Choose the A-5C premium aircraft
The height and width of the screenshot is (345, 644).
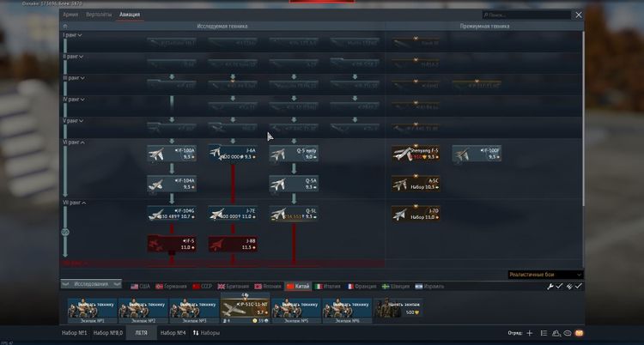[416, 184]
